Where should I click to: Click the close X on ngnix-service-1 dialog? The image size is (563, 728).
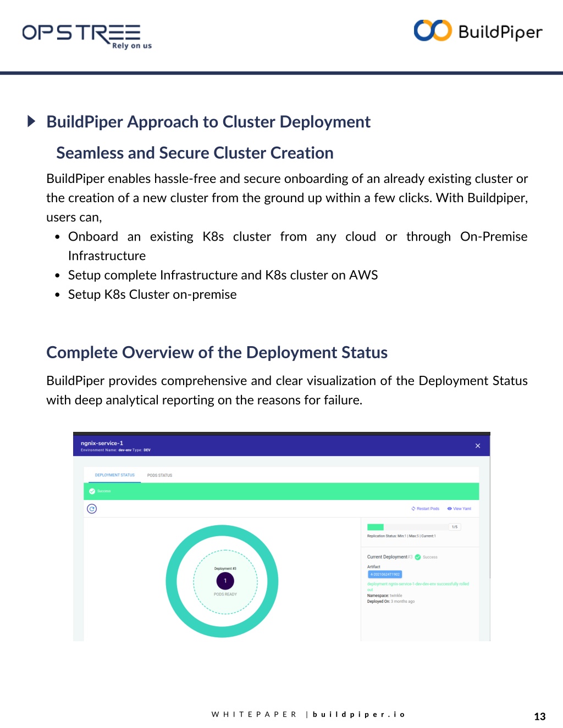[x=478, y=446]
